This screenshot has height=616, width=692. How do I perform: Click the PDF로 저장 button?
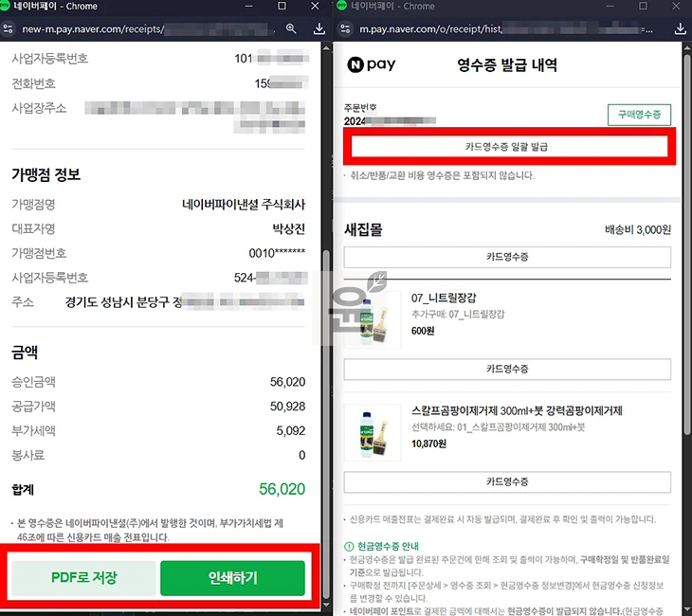point(83,577)
